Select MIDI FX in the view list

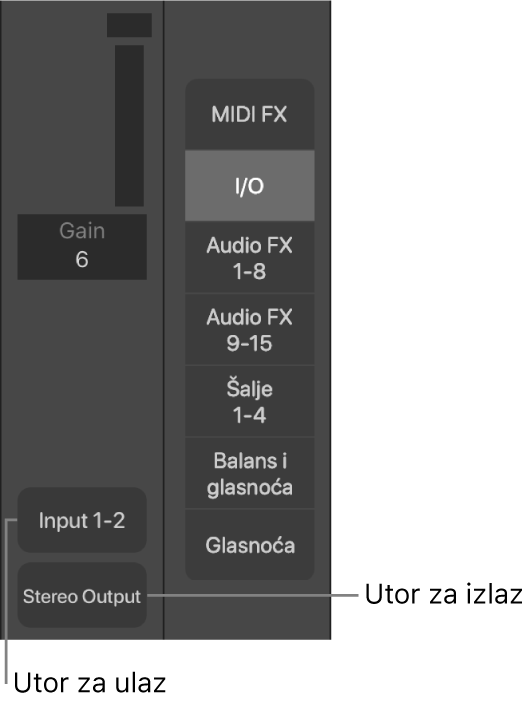[249, 114]
